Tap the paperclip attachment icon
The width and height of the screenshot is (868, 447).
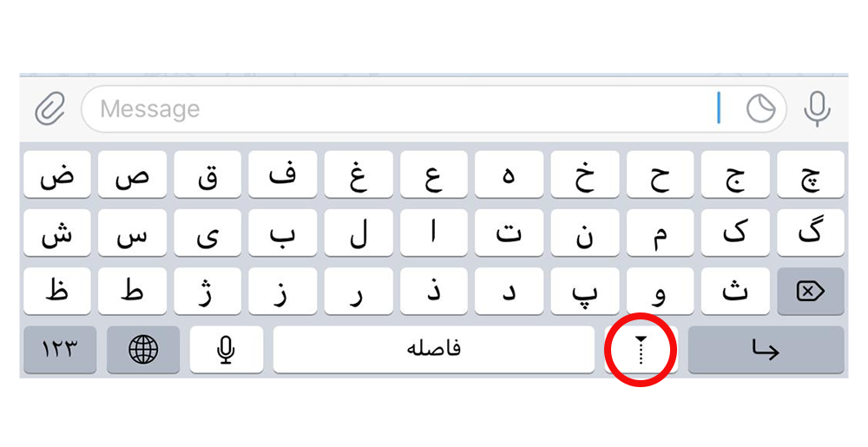49,108
